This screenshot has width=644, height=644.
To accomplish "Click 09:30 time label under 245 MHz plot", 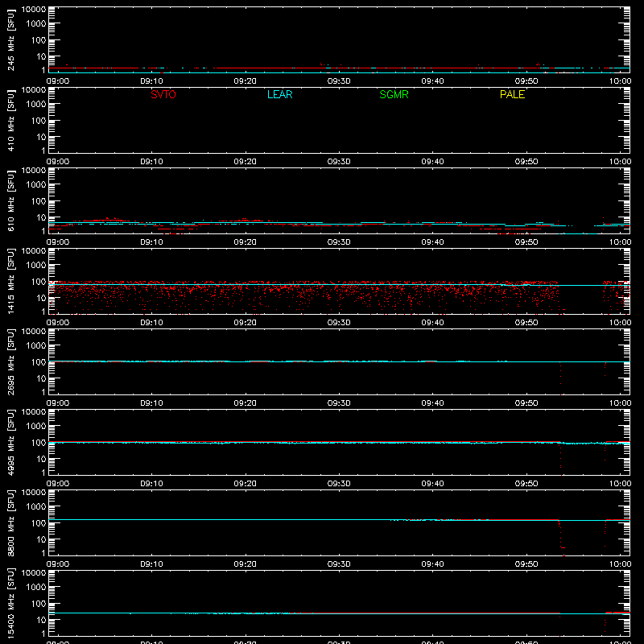I will [x=339, y=81].
